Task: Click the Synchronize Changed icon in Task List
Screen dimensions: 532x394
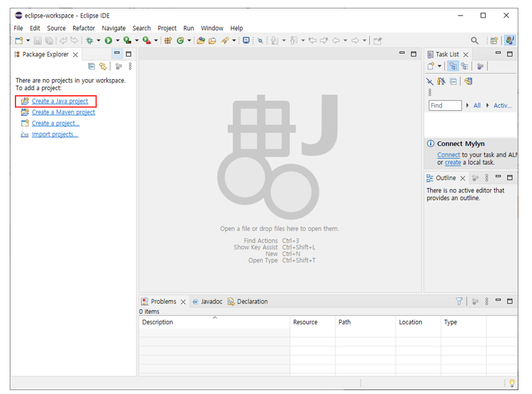Action: [468, 81]
